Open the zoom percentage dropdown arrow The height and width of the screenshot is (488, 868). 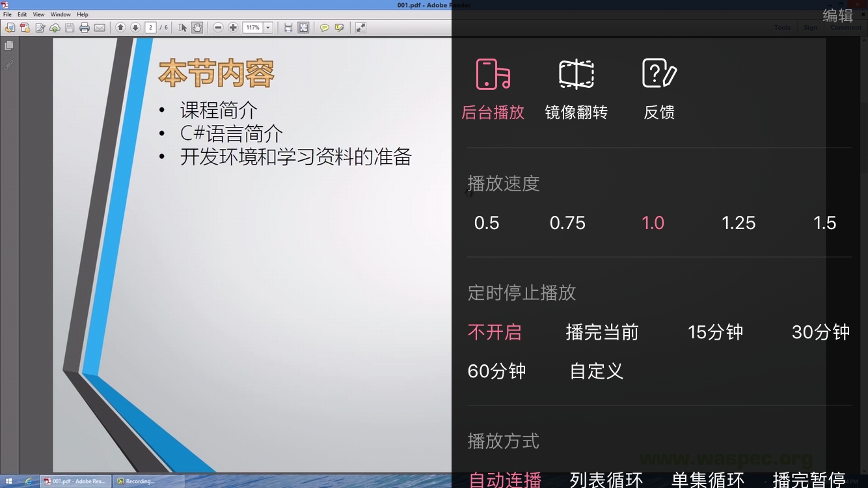[x=267, y=27]
